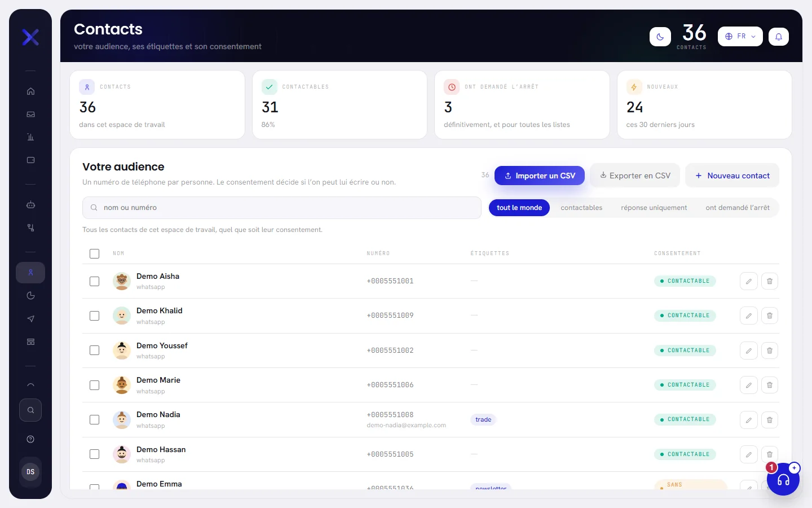Image resolution: width=812 pixels, height=508 pixels.
Task: Open the support headset chat bubble
Action: click(783, 479)
